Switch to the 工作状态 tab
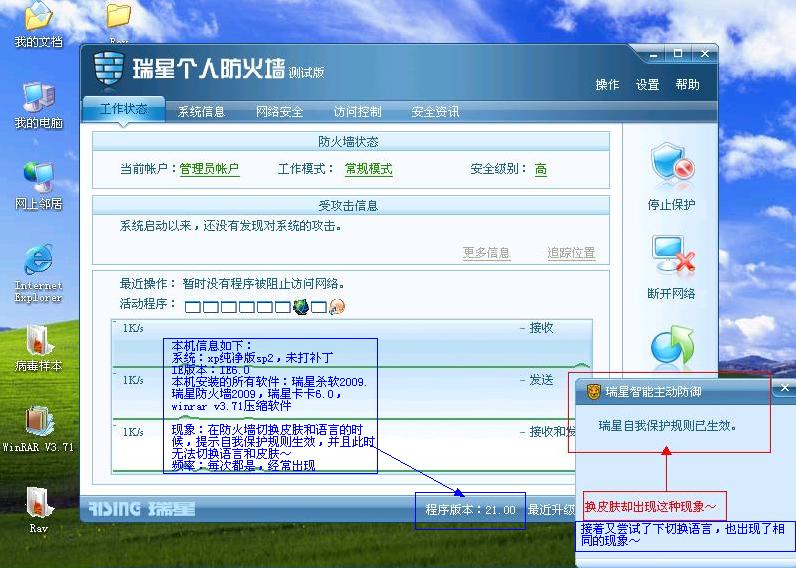The height and width of the screenshot is (568, 796). [124, 109]
